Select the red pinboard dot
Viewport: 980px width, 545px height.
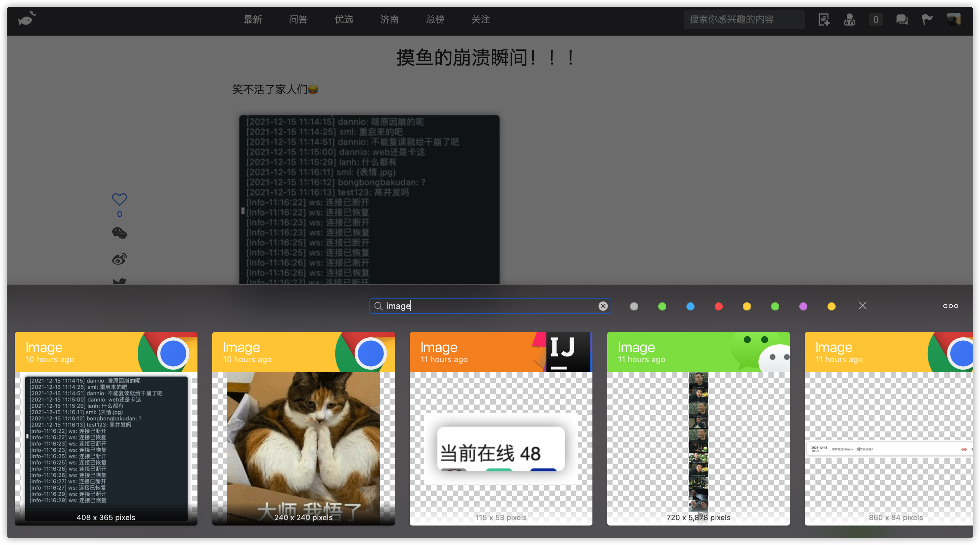tap(718, 306)
